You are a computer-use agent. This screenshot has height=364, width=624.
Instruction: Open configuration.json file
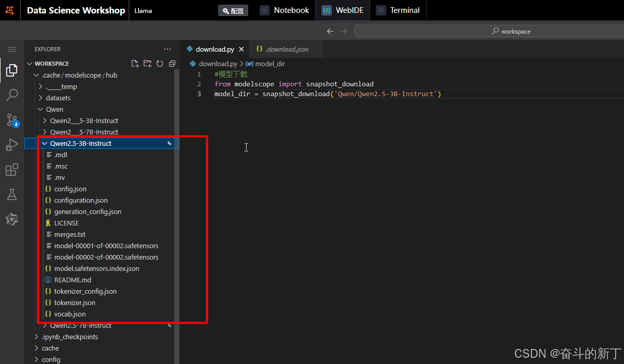tap(81, 200)
